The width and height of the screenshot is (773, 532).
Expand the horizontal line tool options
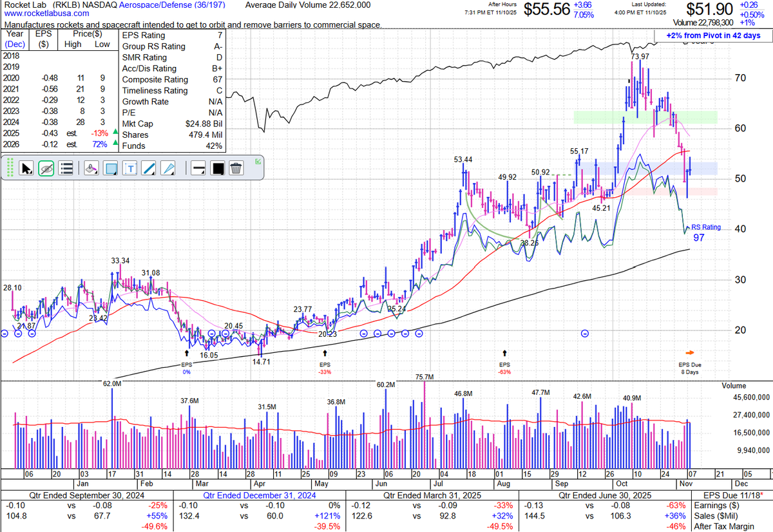point(202,174)
